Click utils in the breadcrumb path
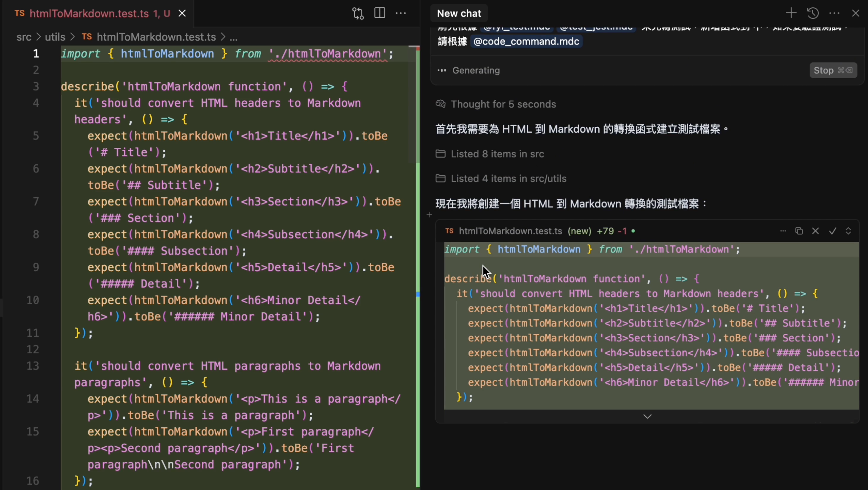 [x=55, y=37]
